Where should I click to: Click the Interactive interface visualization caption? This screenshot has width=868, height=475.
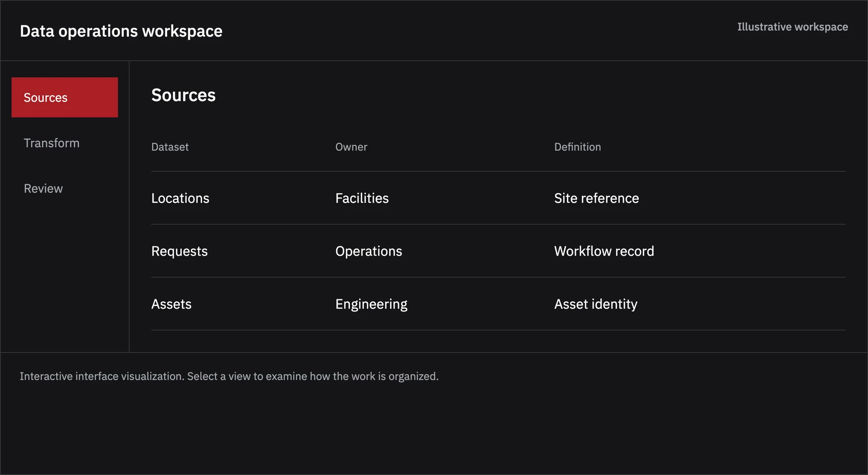coord(229,376)
